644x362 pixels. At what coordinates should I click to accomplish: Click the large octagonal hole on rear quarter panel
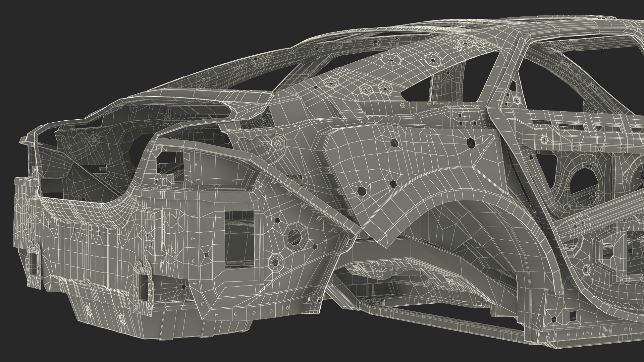click(294, 237)
